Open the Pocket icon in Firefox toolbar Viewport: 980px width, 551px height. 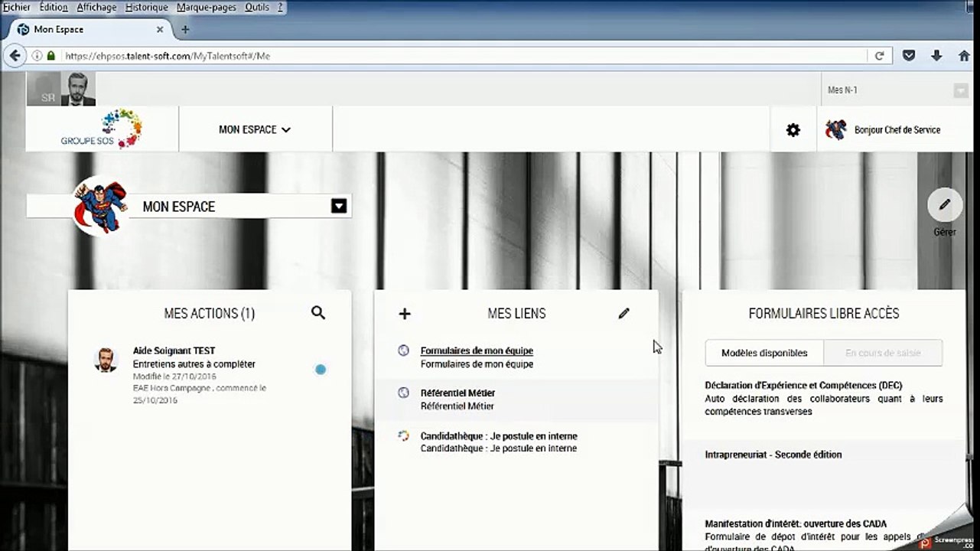click(x=909, y=56)
